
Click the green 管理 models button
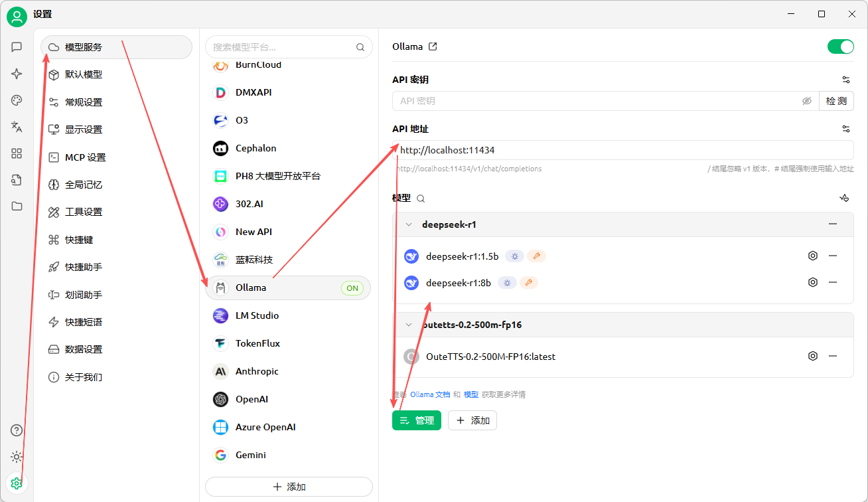(x=417, y=420)
